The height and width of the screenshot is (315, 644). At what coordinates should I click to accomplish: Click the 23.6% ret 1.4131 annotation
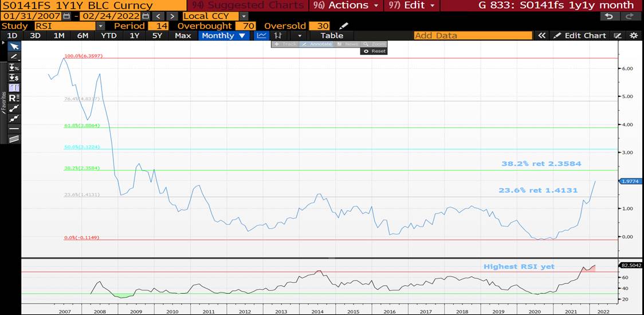click(x=538, y=190)
